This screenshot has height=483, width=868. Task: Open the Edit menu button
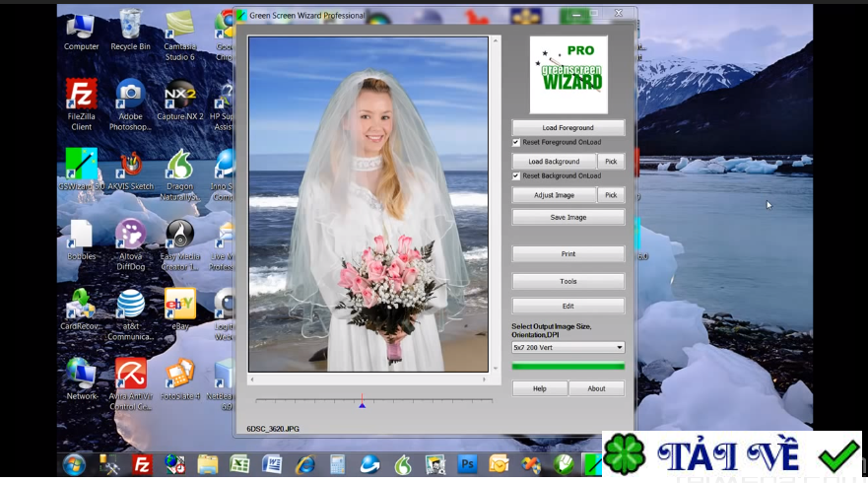coord(568,307)
